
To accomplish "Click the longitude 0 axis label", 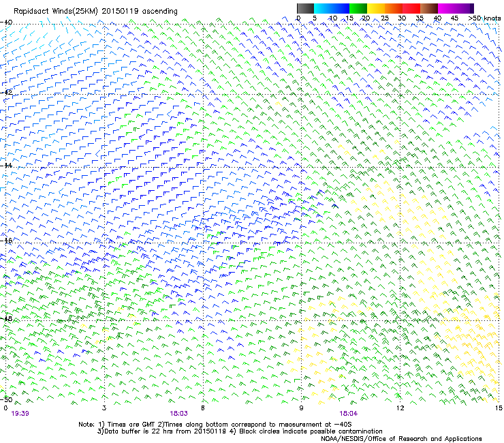I will [5, 408].
